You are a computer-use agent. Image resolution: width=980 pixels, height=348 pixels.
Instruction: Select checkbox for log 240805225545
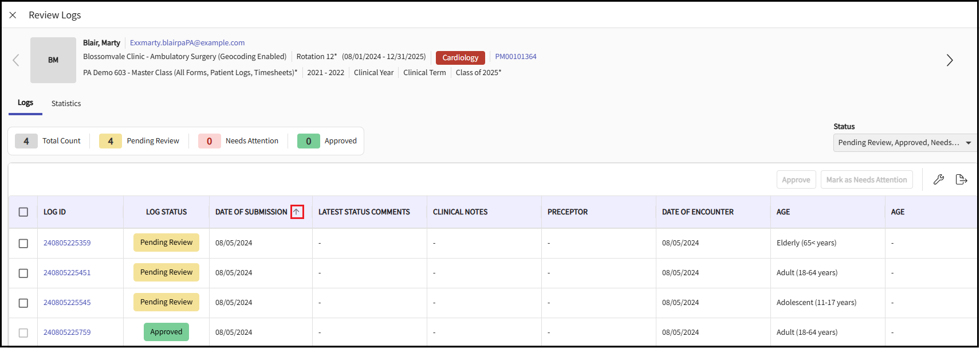pos(23,303)
